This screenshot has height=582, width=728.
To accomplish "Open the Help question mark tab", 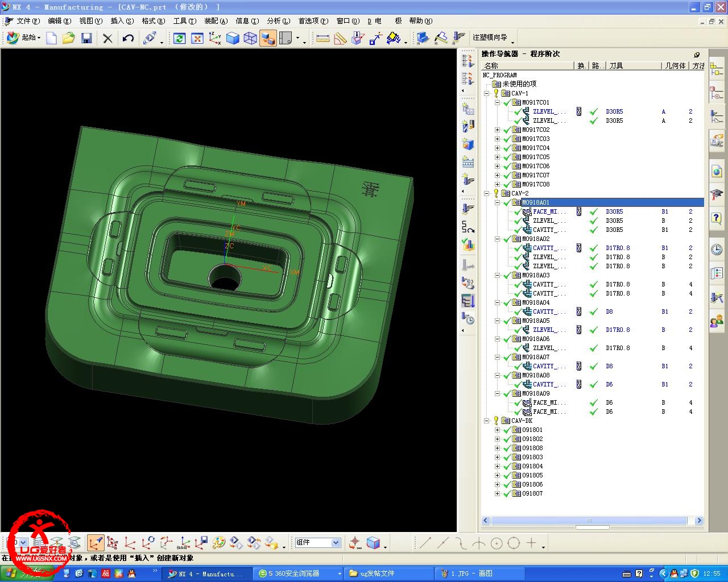I will (717, 218).
